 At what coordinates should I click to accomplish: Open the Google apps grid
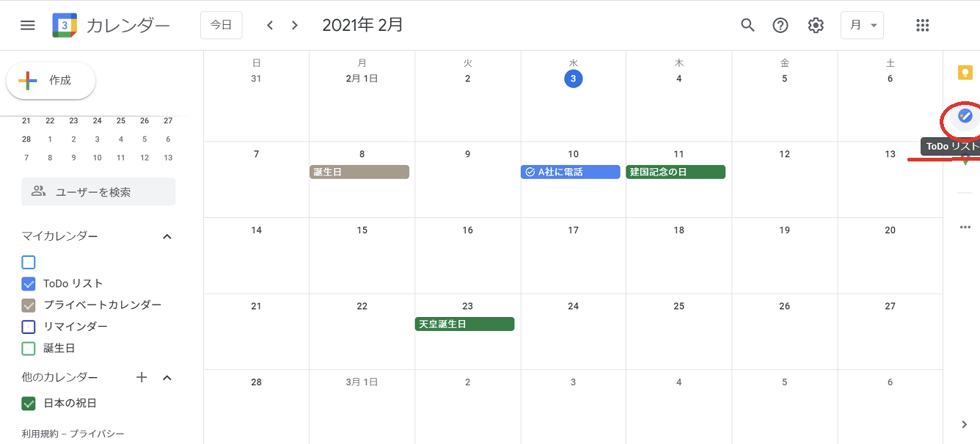(x=923, y=25)
